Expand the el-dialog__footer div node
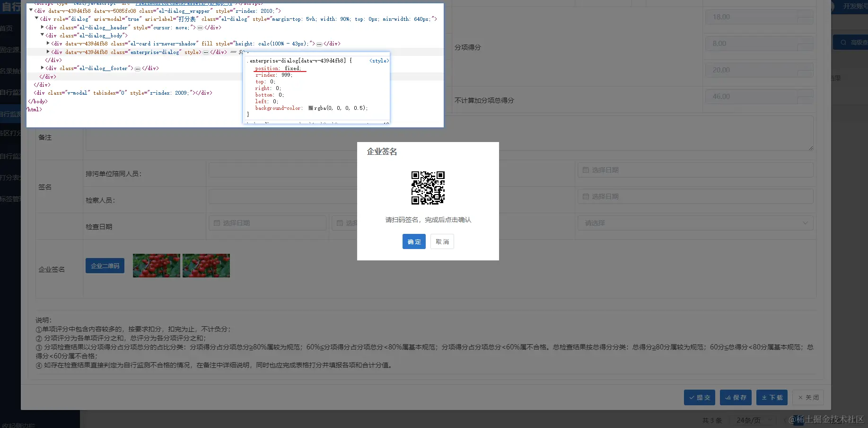Screen dimensions: 868x428 (x=43, y=68)
